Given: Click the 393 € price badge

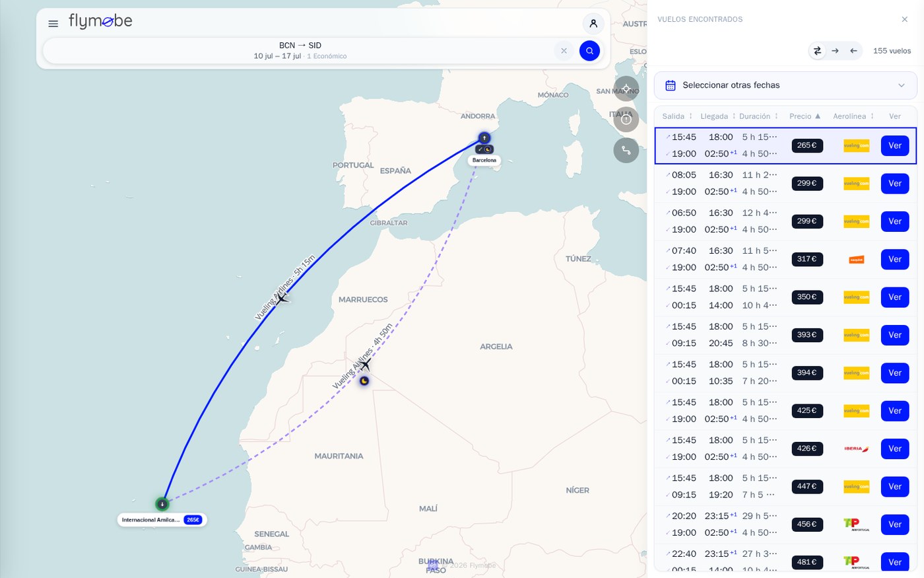Looking at the screenshot, I should click(807, 335).
